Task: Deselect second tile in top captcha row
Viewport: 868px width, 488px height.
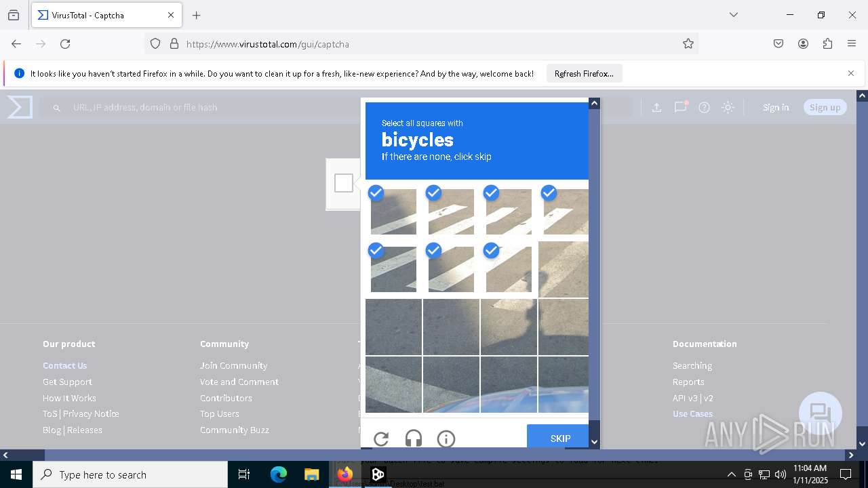Action: 451,211
